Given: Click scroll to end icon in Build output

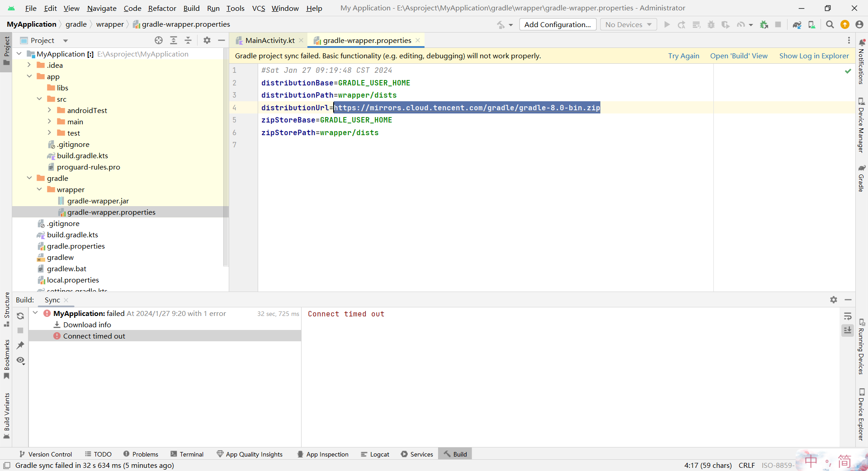Looking at the screenshot, I should [848, 330].
